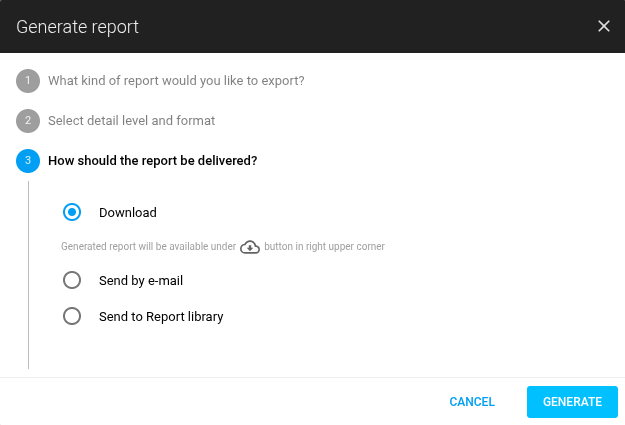Enable the Send to Report library radio
Image resolution: width=625 pixels, height=425 pixels.
coord(72,317)
